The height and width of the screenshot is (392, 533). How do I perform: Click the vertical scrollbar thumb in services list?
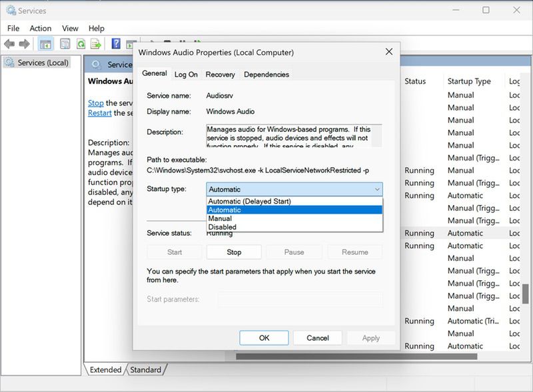526,294
